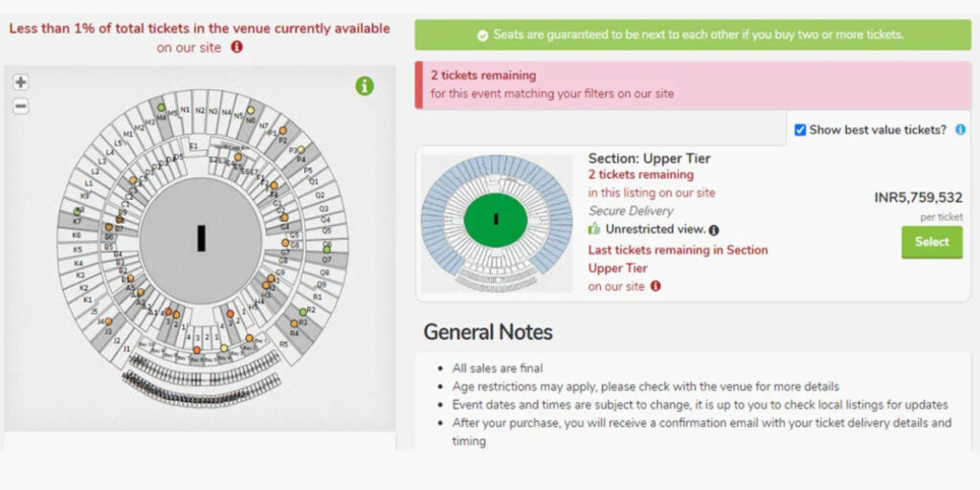The image size is (980, 490).
Task: Show Unrestricted view info tooltip
Action: click(x=714, y=231)
